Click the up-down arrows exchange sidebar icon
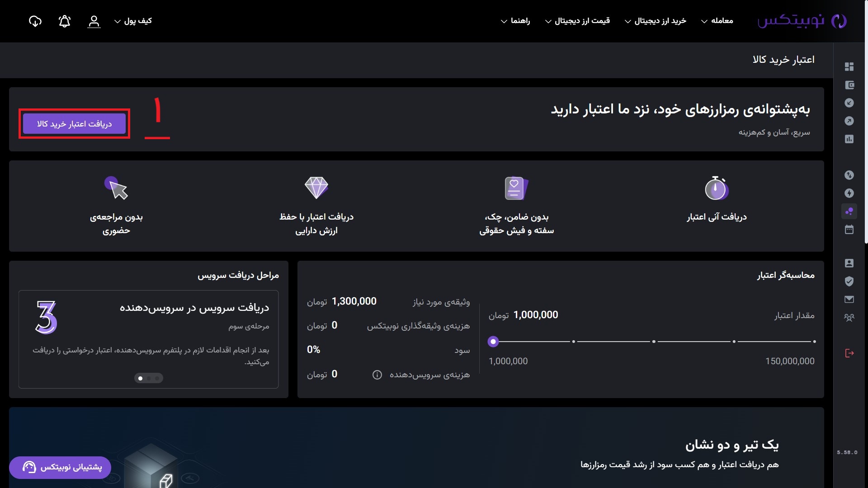The width and height of the screenshot is (868, 488). pyautogui.click(x=849, y=175)
